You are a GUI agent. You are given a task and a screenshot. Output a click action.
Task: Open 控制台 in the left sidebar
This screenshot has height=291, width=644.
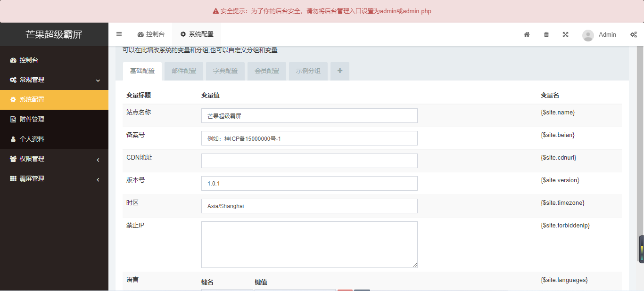point(54,60)
